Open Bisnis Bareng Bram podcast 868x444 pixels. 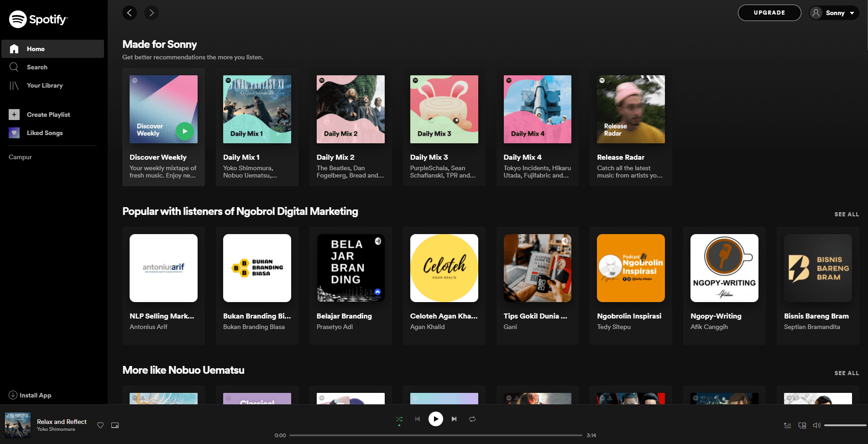coord(818,286)
